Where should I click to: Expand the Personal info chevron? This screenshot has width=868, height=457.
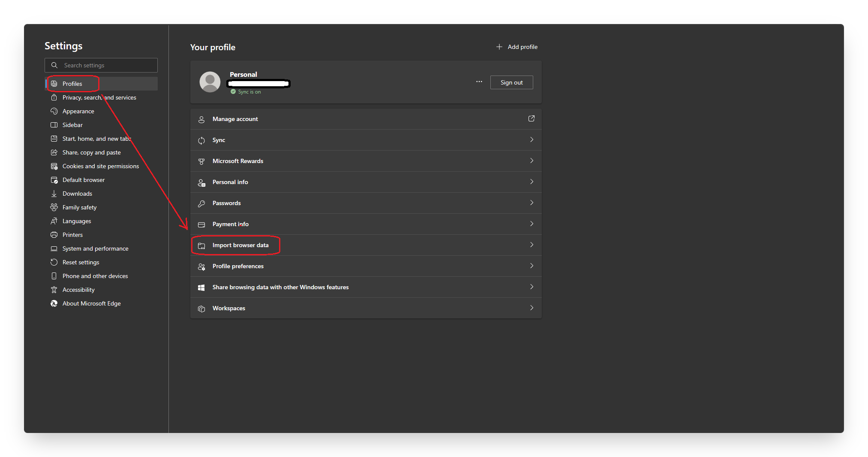(532, 182)
